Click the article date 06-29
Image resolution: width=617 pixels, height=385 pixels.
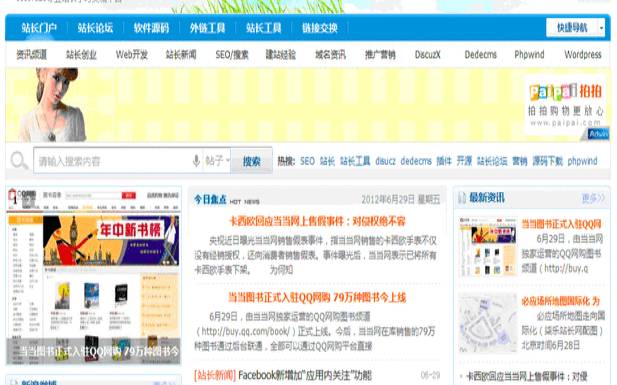coord(430,375)
